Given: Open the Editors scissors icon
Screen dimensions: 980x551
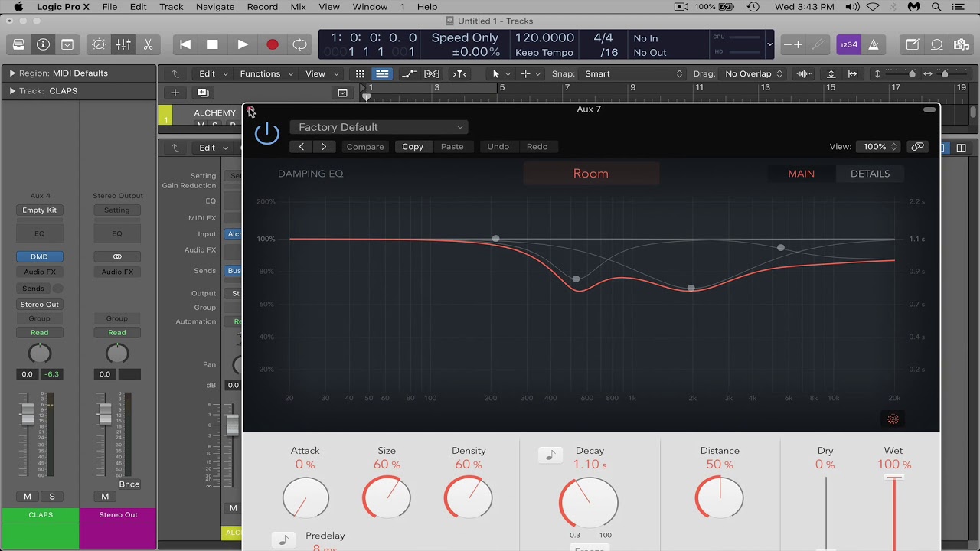Looking at the screenshot, I should pos(148,44).
